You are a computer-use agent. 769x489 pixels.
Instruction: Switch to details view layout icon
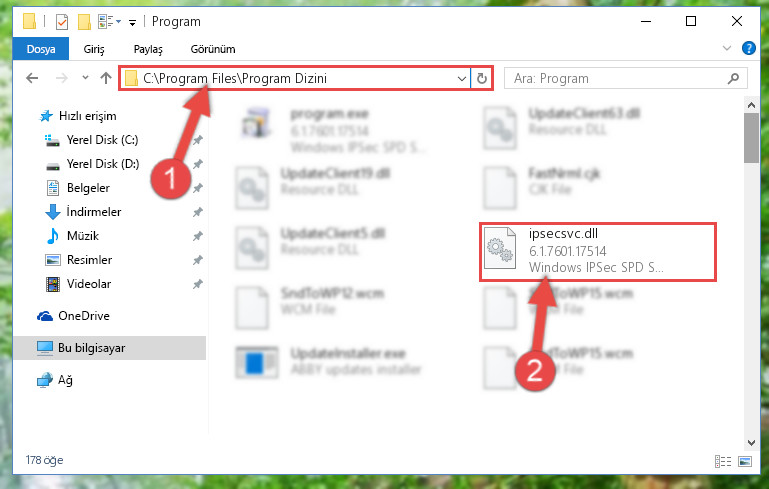[x=723, y=461]
